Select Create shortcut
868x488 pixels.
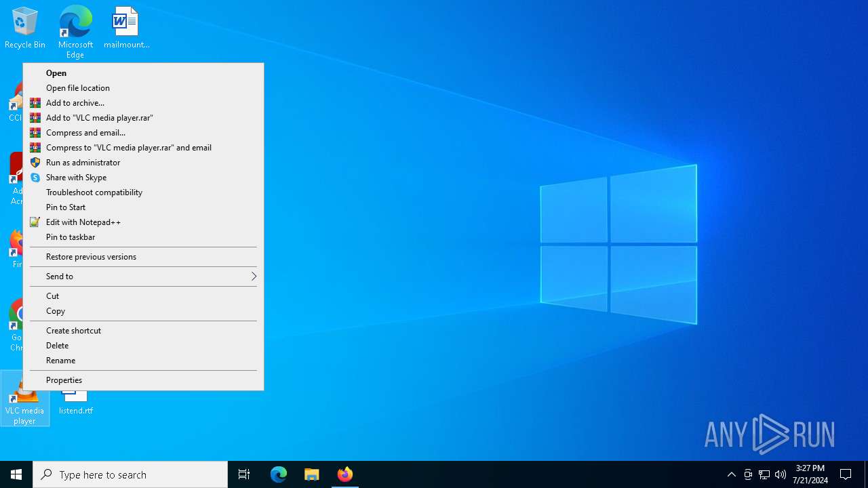point(143,331)
